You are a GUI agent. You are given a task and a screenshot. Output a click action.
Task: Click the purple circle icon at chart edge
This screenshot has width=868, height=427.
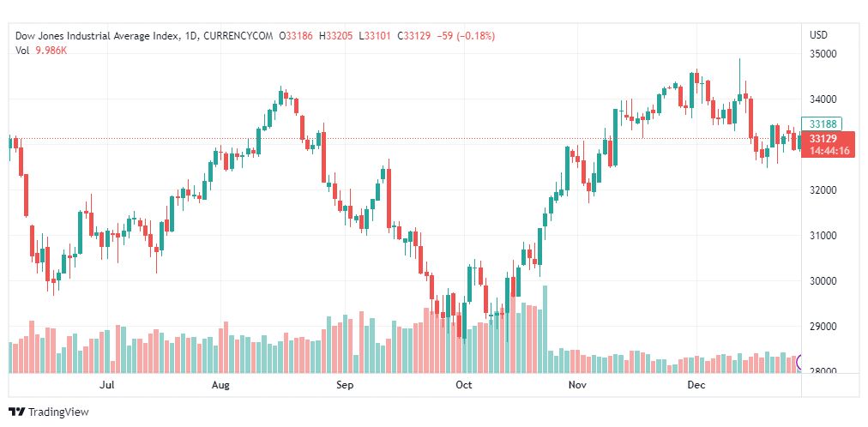tap(801, 363)
